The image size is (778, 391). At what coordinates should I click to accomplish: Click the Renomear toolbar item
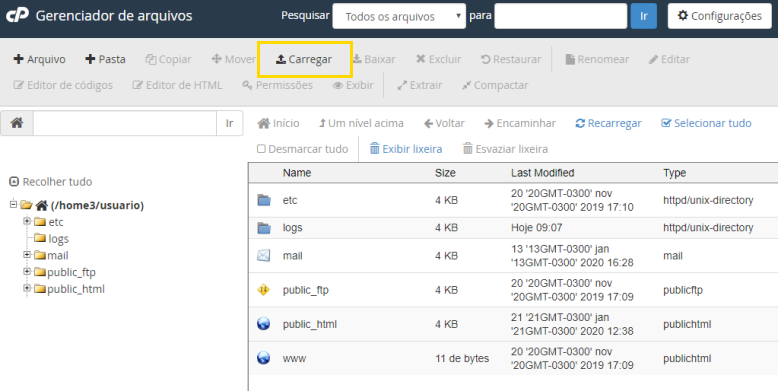(x=597, y=59)
